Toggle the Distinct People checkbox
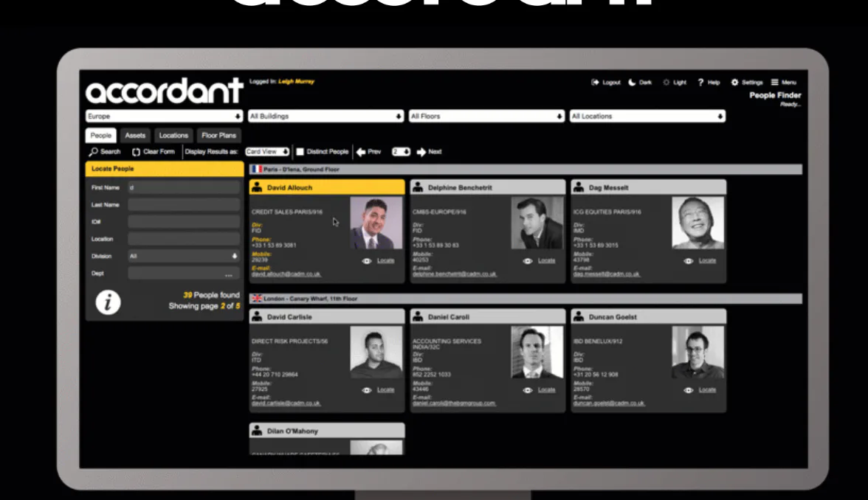 click(300, 152)
